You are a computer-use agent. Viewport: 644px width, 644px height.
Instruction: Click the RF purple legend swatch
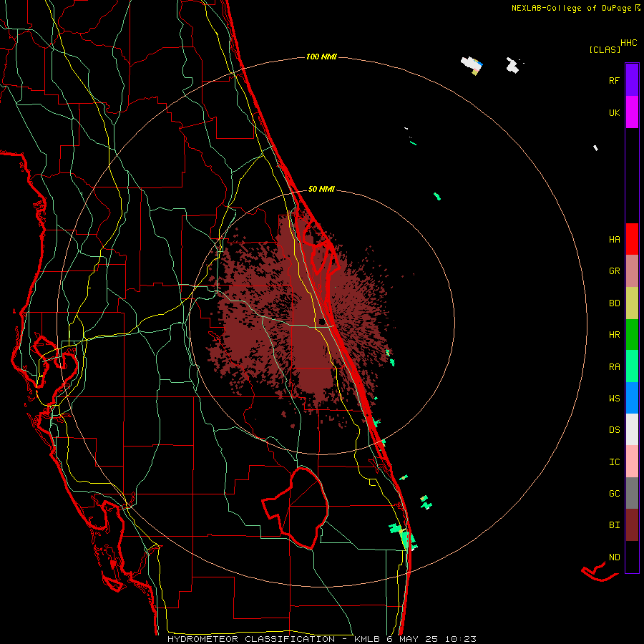pyautogui.click(x=632, y=80)
